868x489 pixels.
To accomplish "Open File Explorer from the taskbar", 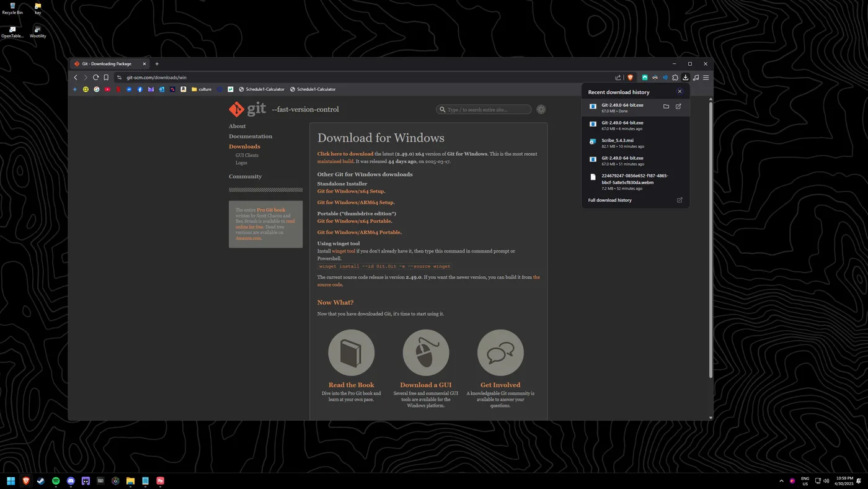I will coord(130,481).
